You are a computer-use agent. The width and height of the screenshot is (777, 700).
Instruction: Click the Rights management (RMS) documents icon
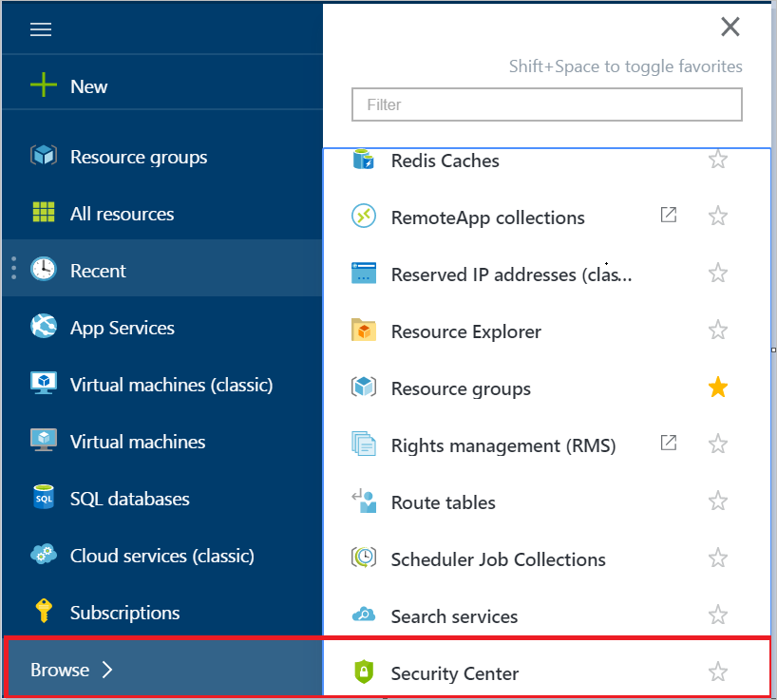click(364, 444)
